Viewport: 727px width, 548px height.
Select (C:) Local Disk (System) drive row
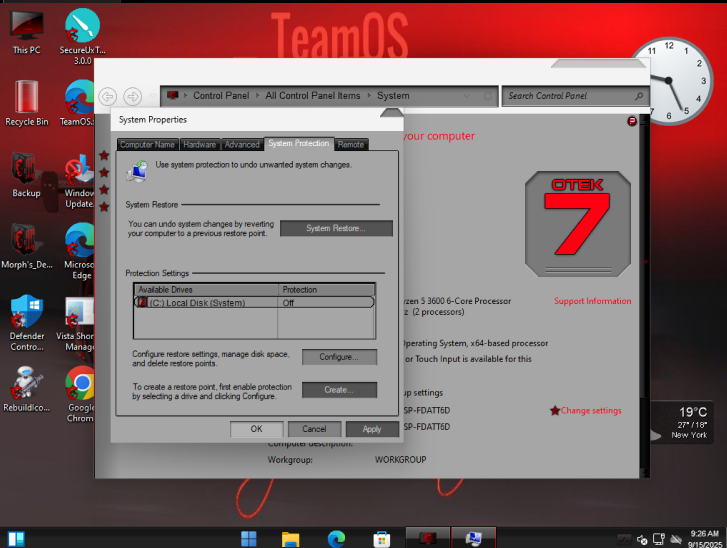click(254, 303)
